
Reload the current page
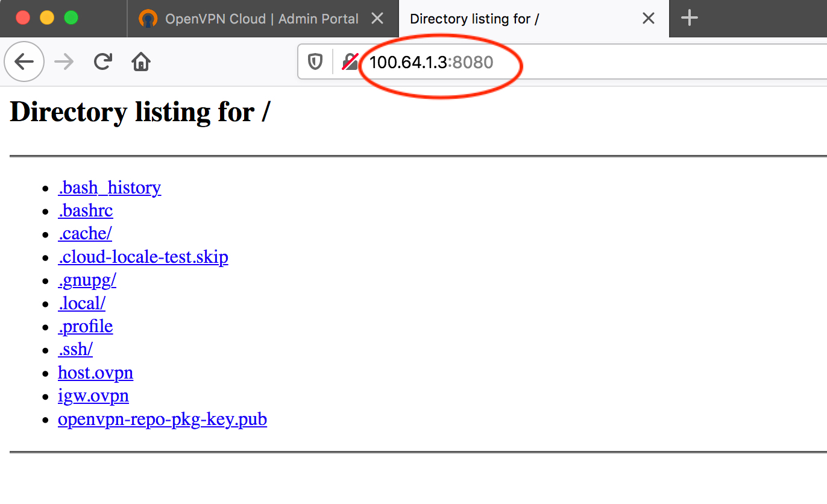(103, 61)
